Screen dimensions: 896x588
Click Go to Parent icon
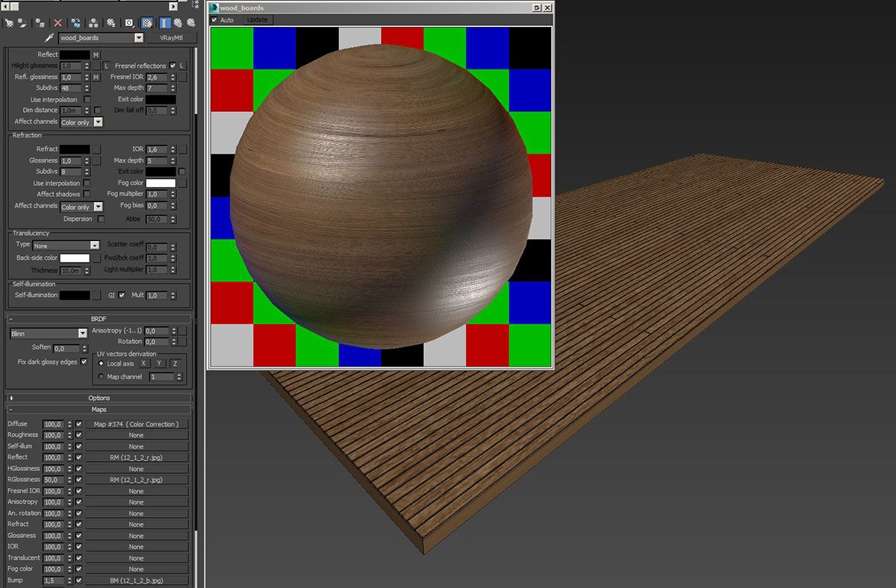tap(178, 23)
